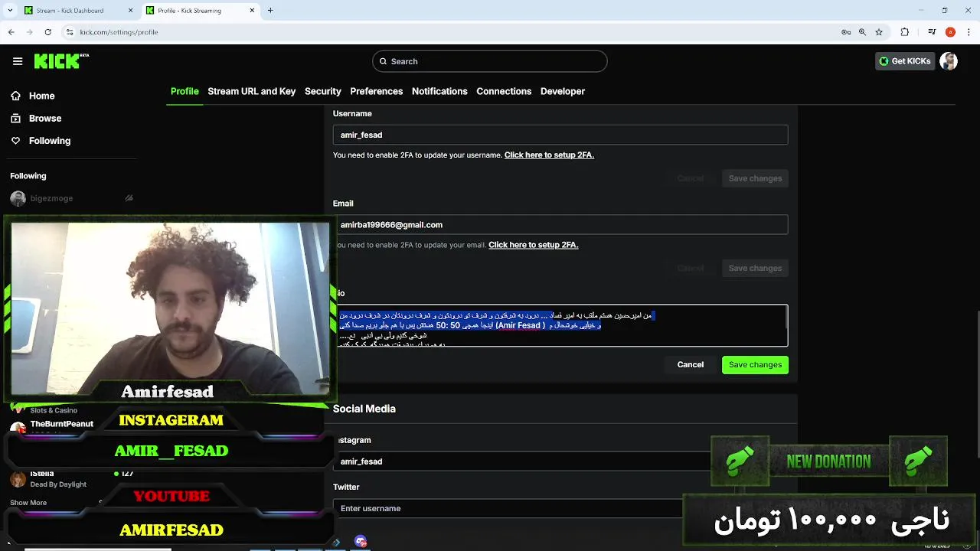Open the user profile avatar menu

(x=949, y=61)
